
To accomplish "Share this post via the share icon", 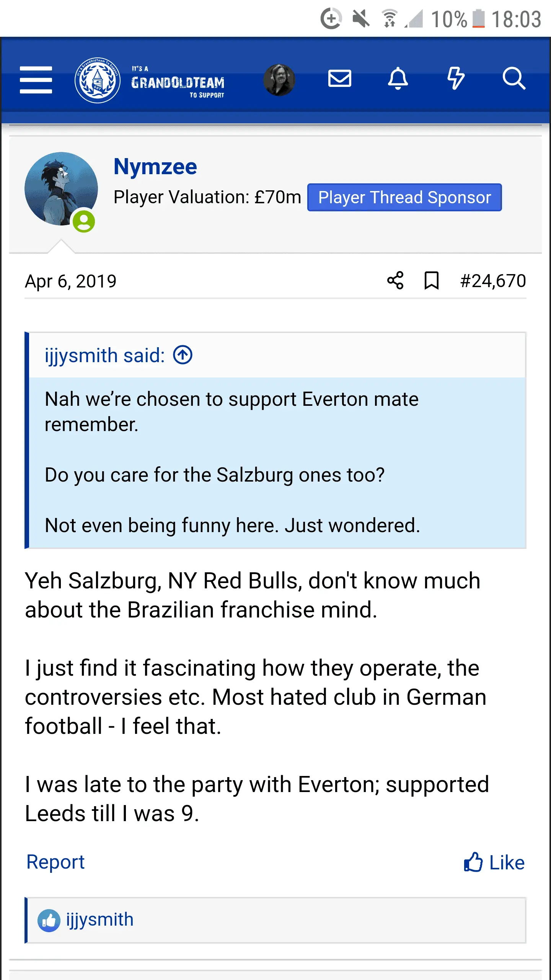I will tap(395, 281).
